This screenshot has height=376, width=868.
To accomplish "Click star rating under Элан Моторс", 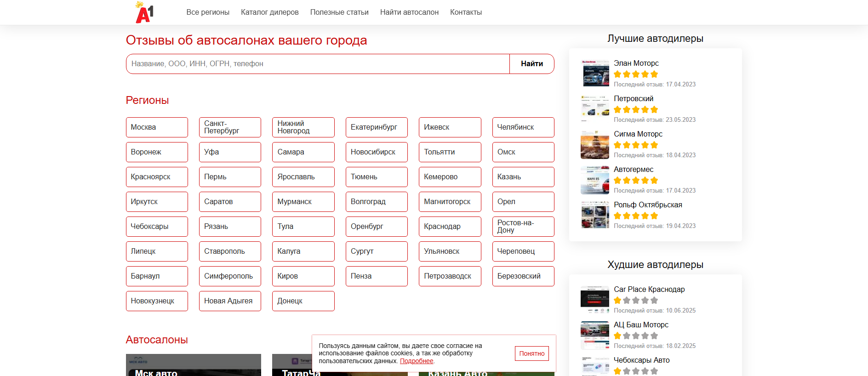I will (x=636, y=74).
